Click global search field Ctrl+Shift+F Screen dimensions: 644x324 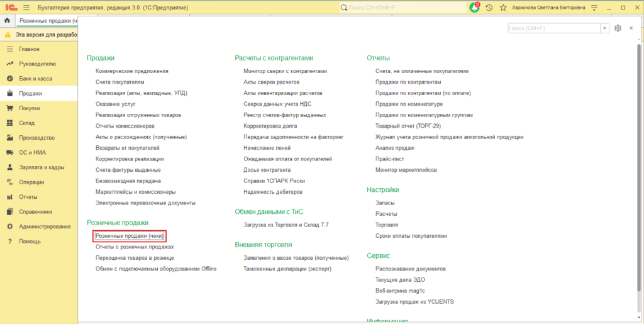click(x=403, y=8)
